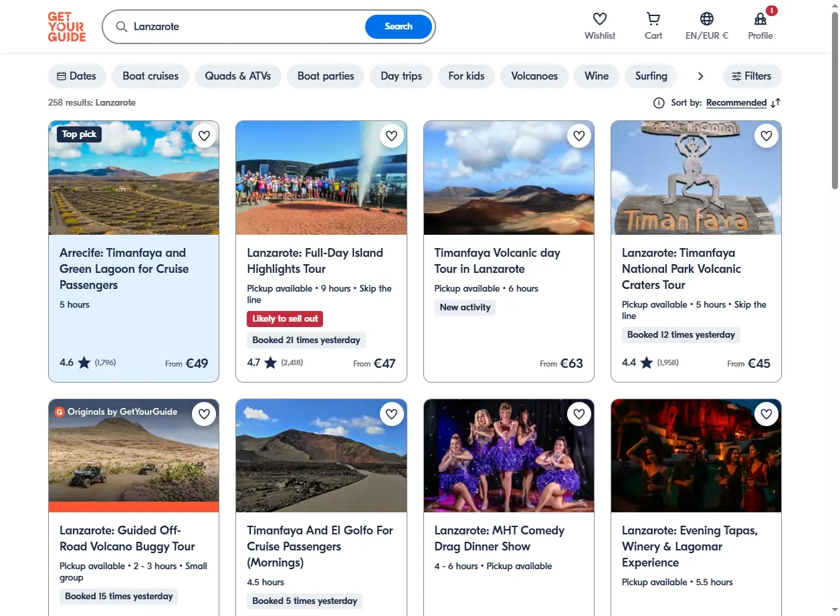Viewport: 840px width, 616px height.
Task: Wishlist the Timanfaya National Park Craters Tour
Action: pyautogui.click(x=766, y=136)
